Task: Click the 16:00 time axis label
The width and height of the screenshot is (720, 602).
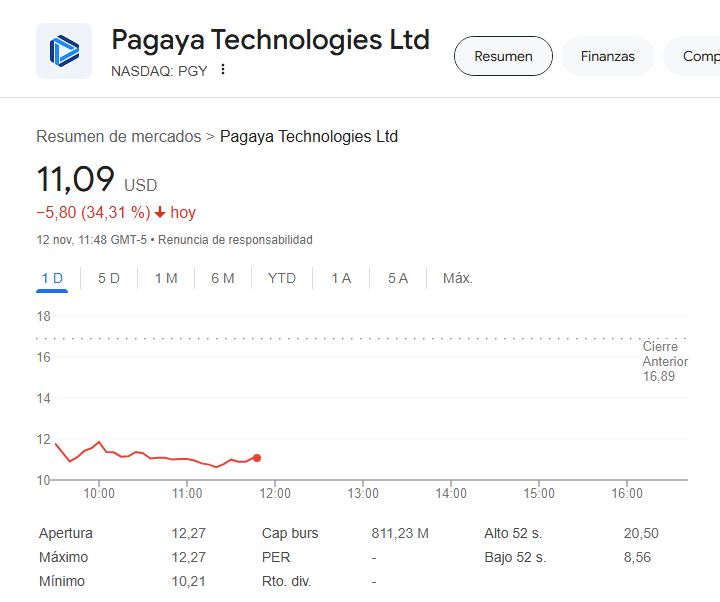Action: click(627, 494)
